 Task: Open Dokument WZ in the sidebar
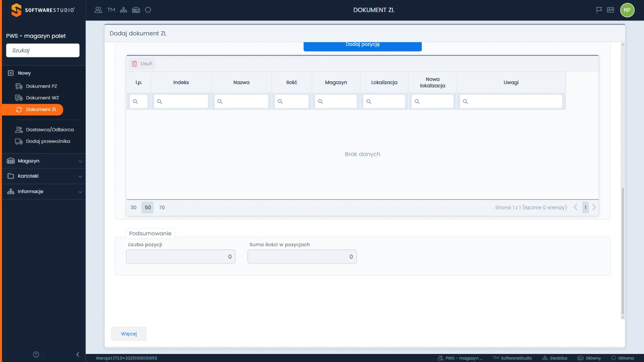pos(42,98)
